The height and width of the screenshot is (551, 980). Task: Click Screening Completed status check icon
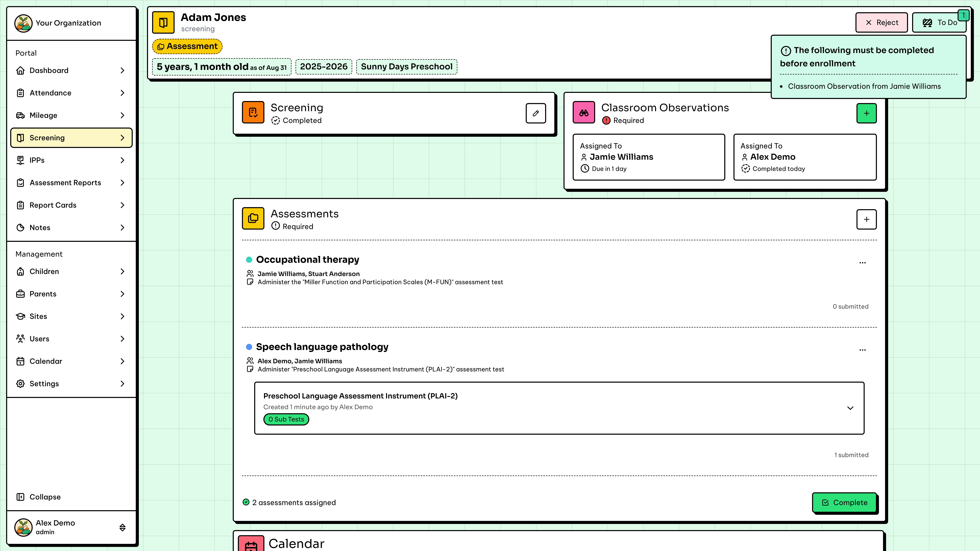(275, 121)
